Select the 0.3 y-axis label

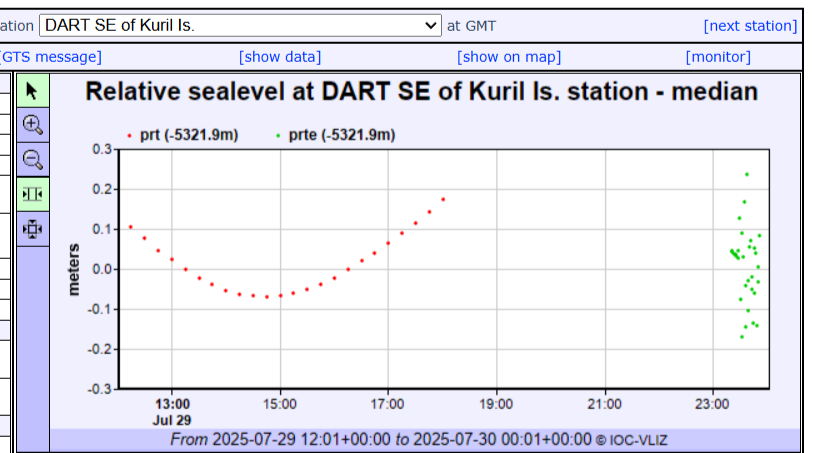(102, 149)
